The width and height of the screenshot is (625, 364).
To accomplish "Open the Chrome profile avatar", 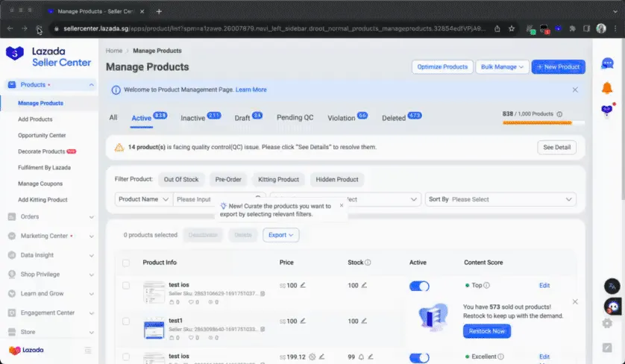I will 600,28.
